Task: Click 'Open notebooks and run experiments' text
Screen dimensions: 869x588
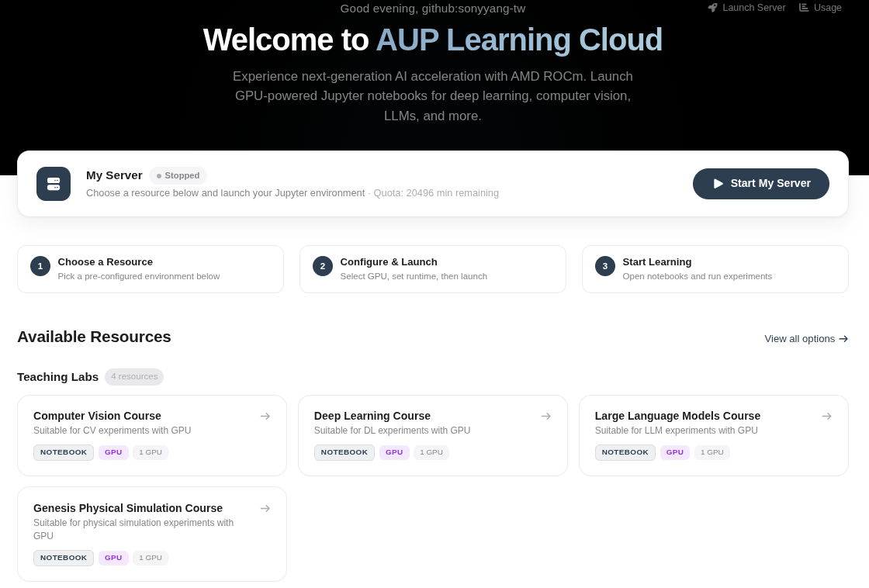Action: point(698,276)
